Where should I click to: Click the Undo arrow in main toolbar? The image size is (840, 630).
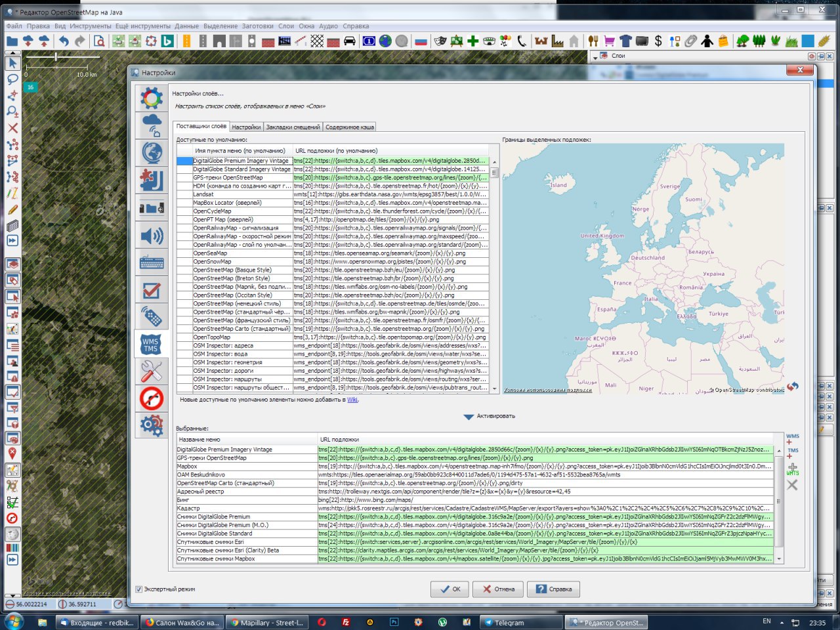(64, 41)
